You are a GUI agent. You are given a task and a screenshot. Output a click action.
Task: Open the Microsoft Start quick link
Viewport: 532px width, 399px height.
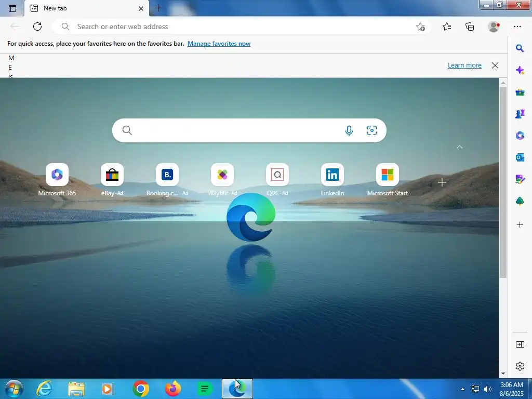pos(388,180)
